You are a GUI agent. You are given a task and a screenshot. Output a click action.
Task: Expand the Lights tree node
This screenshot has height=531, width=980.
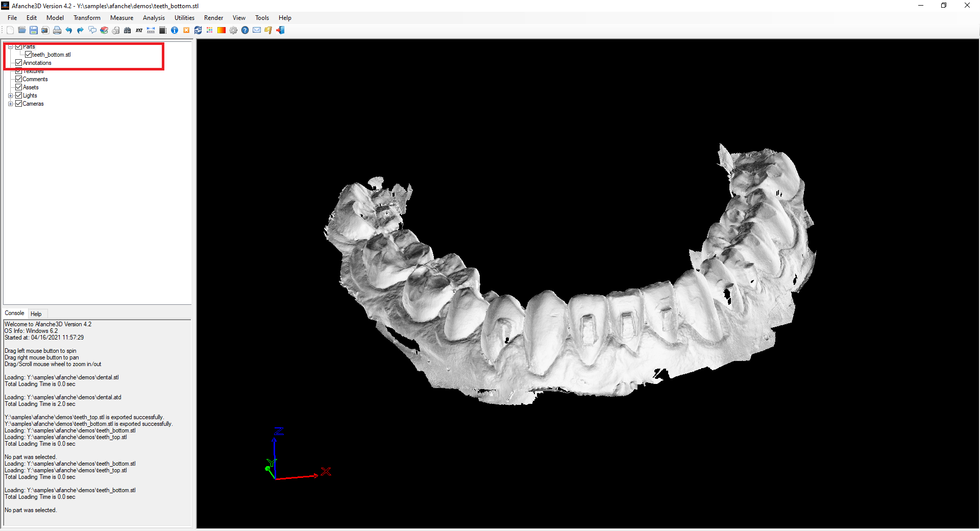[10, 95]
